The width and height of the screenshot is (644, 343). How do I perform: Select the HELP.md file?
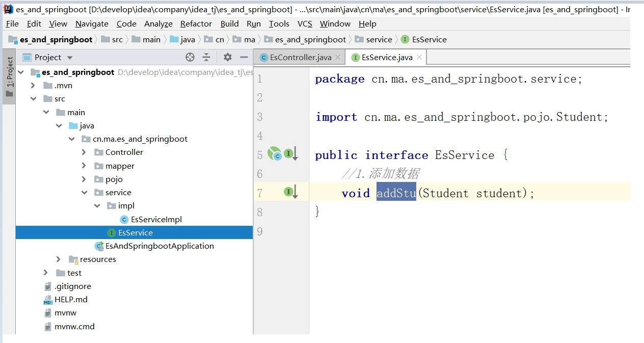(71, 300)
